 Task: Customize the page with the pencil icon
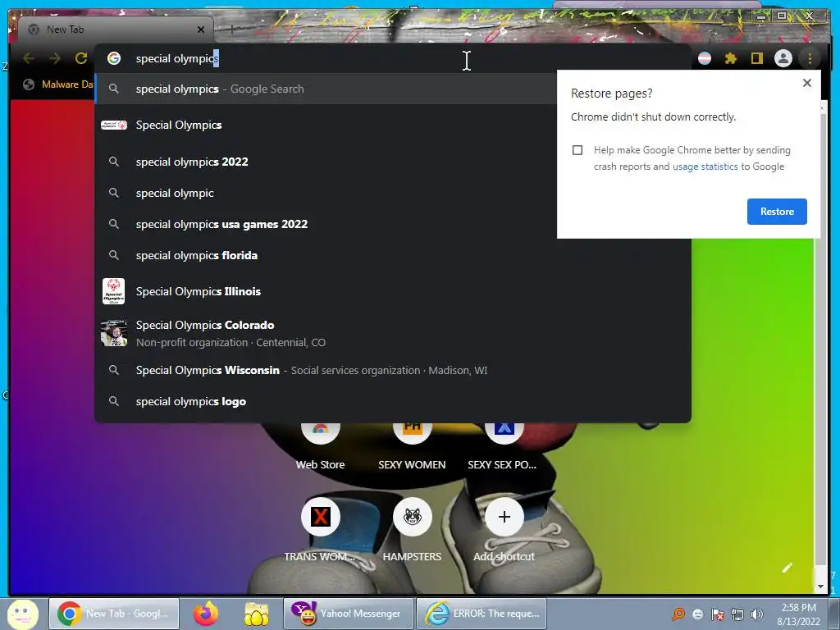(787, 568)
